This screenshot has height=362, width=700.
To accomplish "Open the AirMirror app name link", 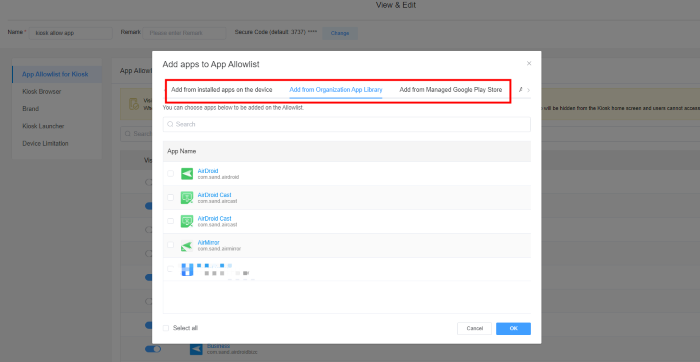I will click(208, 242).
